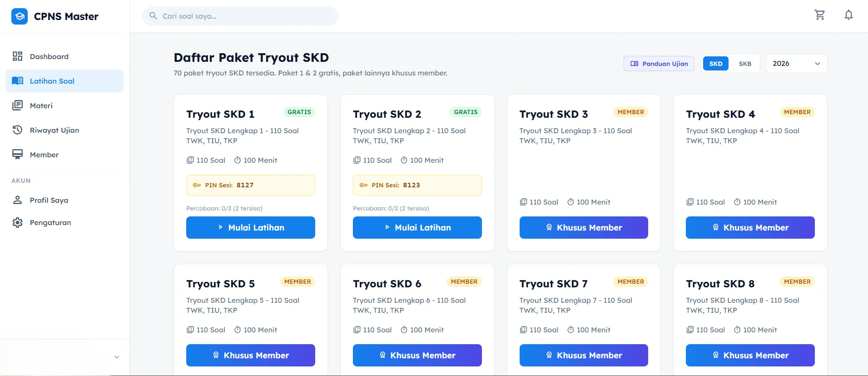Switch to the SKD toggle
868x376 pixels.
pyautogui.click(x=716, y=64)
